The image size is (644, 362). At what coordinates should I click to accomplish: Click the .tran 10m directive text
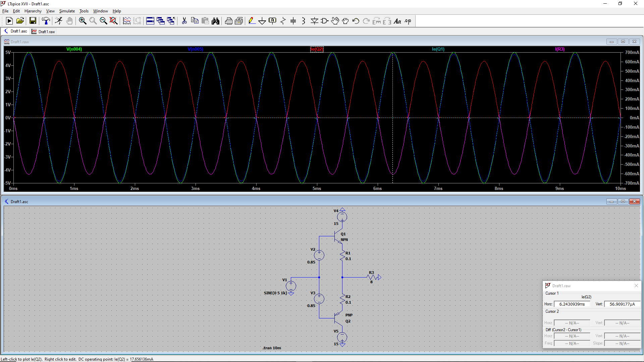click(272, 348)
